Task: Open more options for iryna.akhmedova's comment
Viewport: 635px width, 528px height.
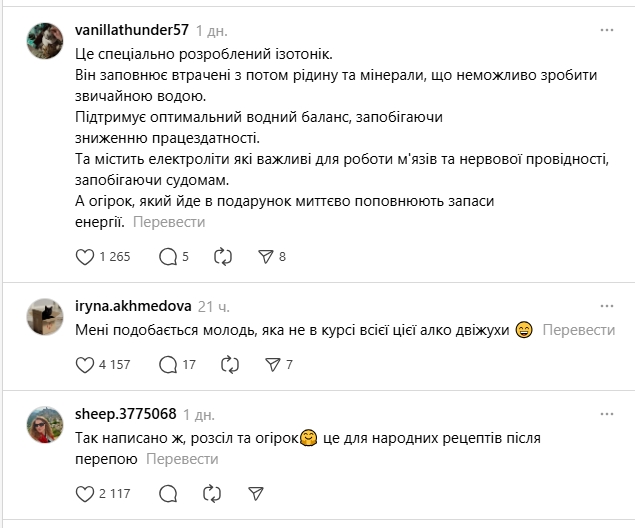Action: pos(606,305)
